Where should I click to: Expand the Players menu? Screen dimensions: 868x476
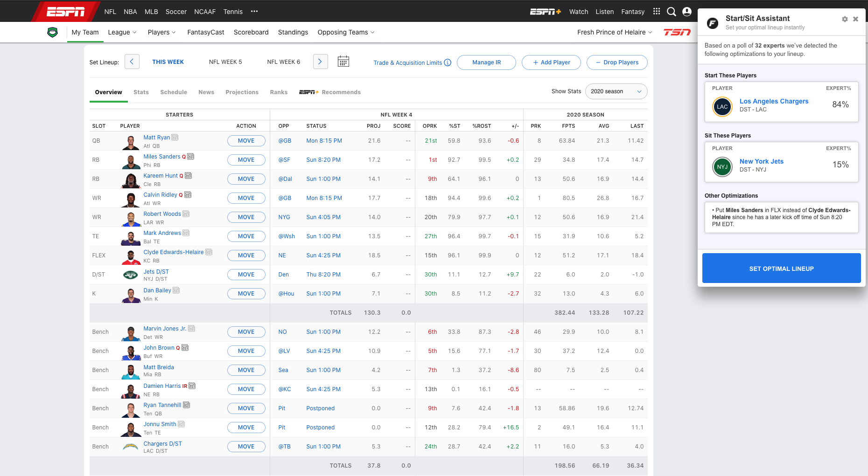tap(162, 32)
